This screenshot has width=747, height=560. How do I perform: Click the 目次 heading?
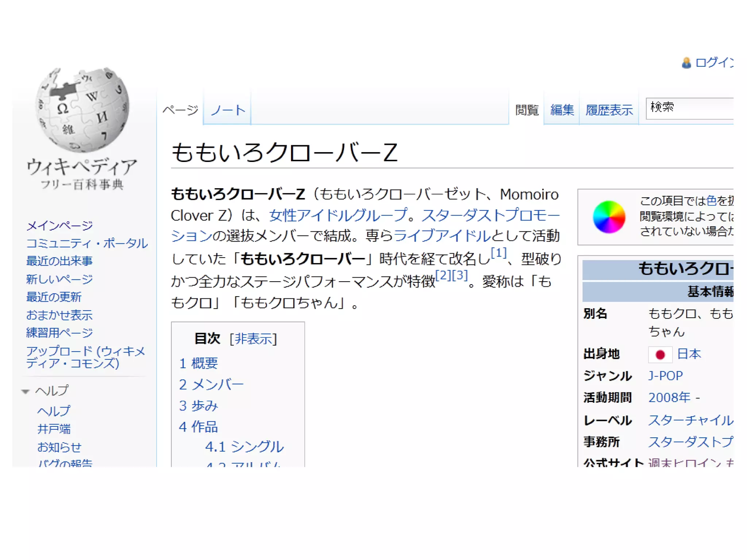[207, 339]
